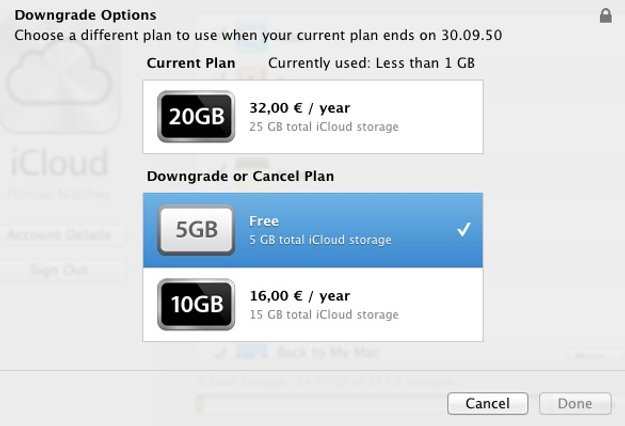The image size is (625, 426).
Task: Click the iCloud storage usage bar
Action: tap(321, 403)
